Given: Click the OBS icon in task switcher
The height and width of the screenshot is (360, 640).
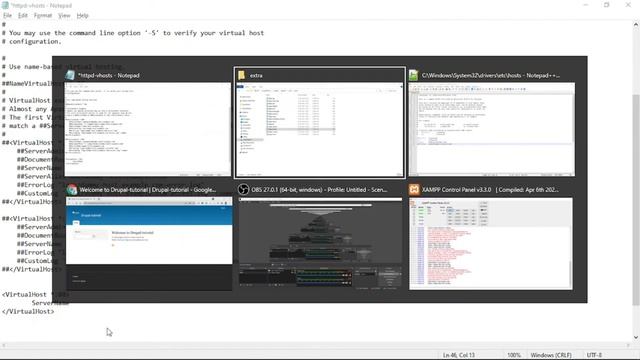Looking at the screenshot, I should pos(243,190).
